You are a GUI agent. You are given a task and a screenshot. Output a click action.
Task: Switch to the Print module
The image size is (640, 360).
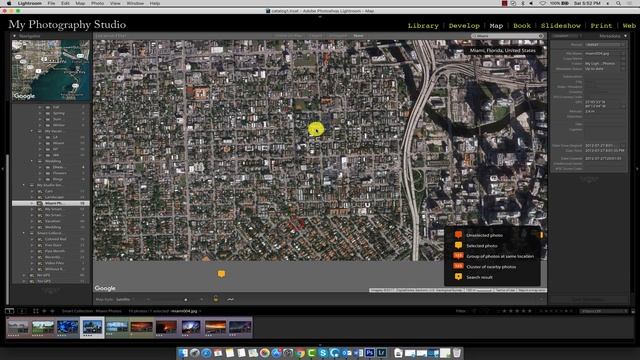pyautogui.click(x=601, y=25)
